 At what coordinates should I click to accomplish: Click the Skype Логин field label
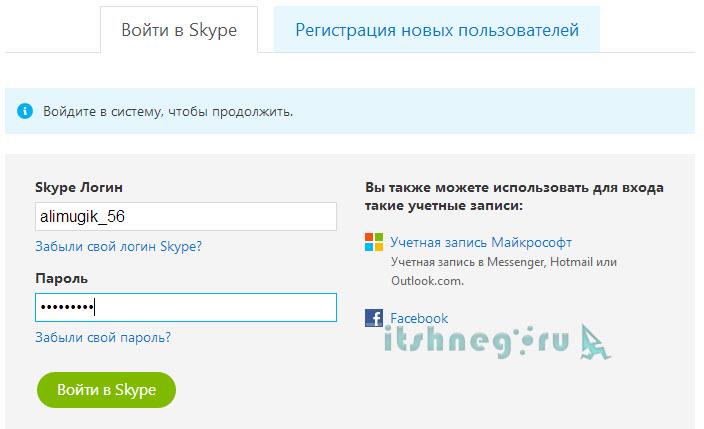click(80, 188)
